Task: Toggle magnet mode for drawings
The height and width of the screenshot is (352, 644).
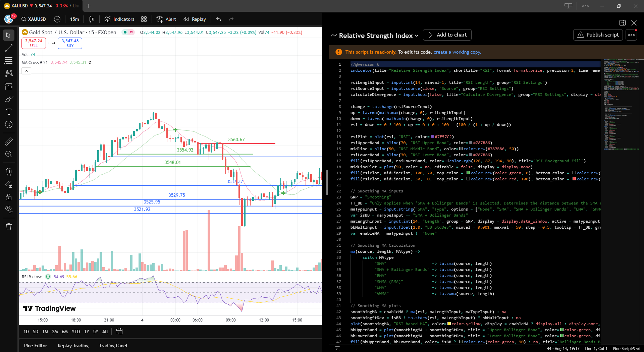Action: coord(9,172)
